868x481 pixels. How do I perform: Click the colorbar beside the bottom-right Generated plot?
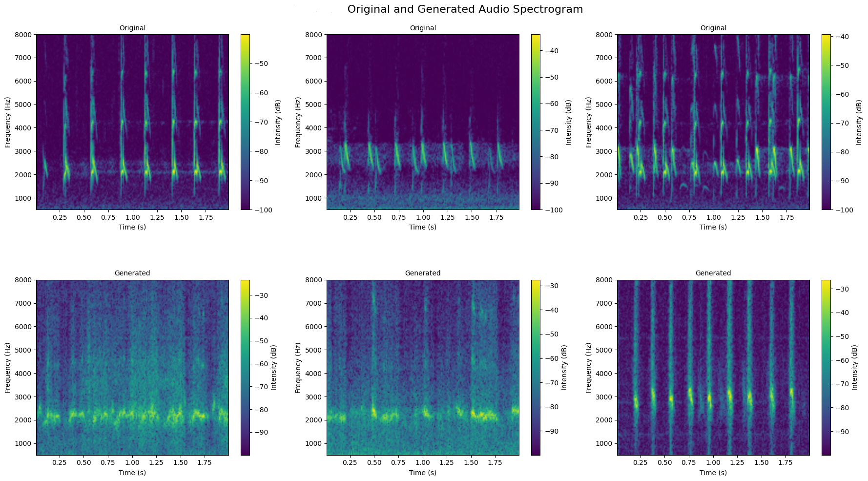[826, 367]
